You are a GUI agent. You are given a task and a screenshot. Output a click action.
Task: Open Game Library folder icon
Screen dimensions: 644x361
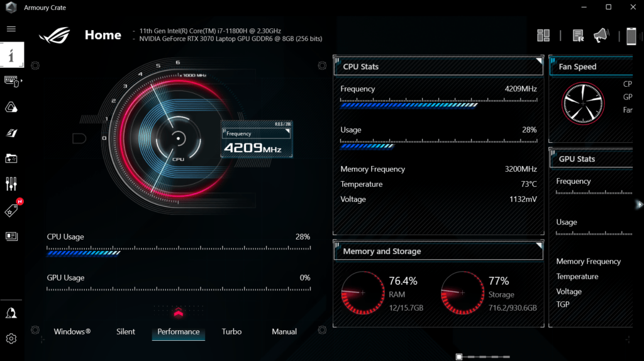click(x=11, y=158)
